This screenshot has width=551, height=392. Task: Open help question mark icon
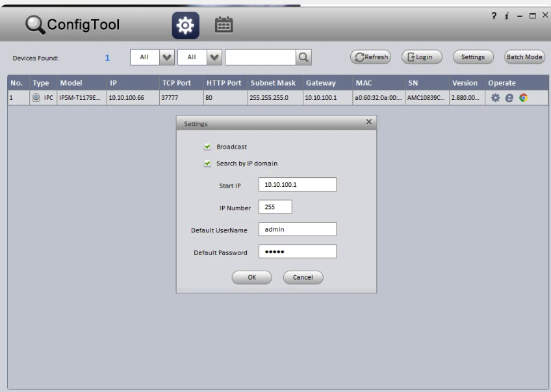pyautogui.click(x=494, y=16)
